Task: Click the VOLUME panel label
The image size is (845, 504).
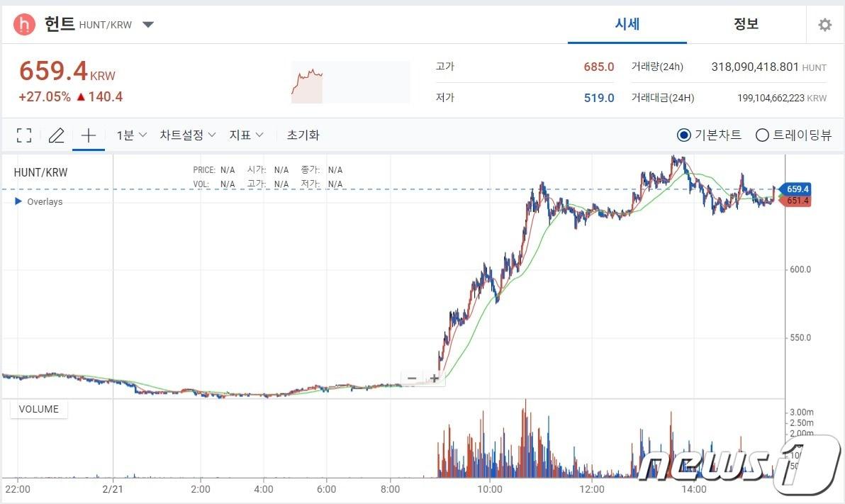Action: click(x=38, y=409)
